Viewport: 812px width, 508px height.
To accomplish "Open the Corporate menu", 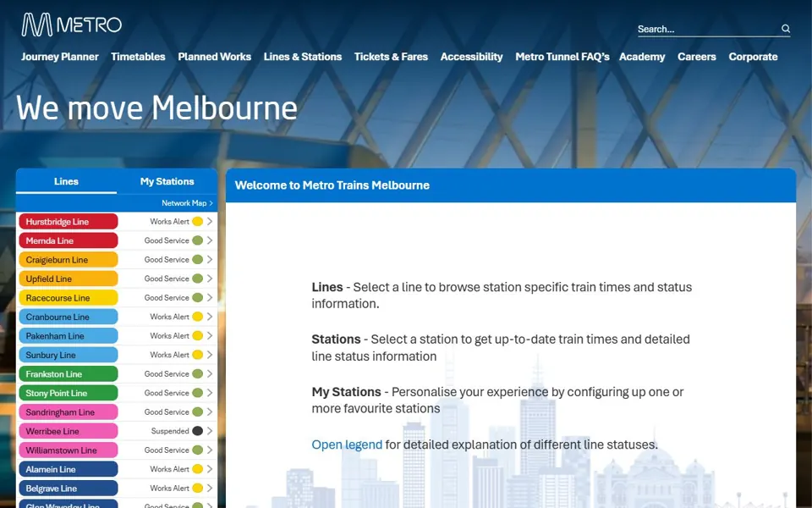I will (x=753, y=57).
